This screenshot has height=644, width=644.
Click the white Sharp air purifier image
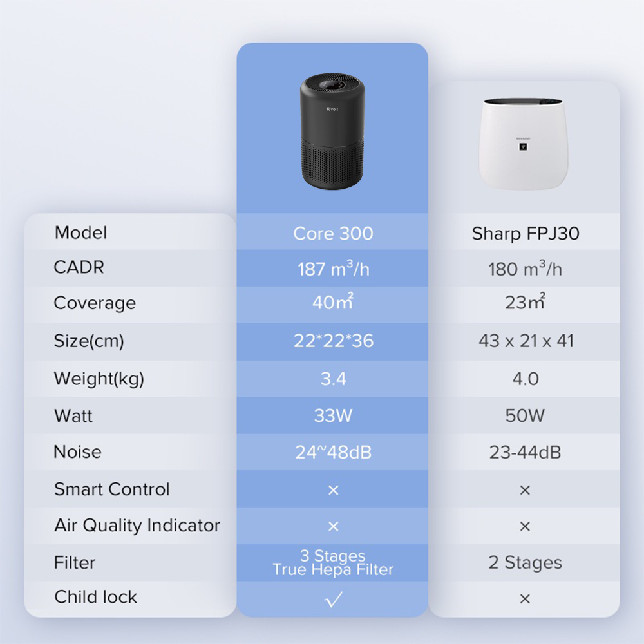(523, 144)
